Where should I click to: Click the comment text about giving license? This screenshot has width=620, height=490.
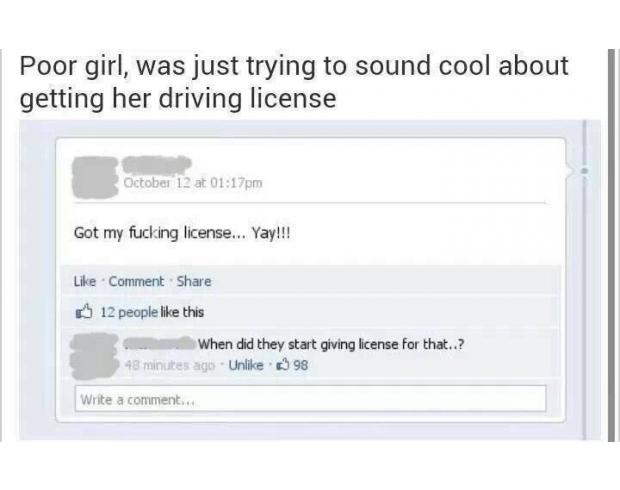point(331,344)
